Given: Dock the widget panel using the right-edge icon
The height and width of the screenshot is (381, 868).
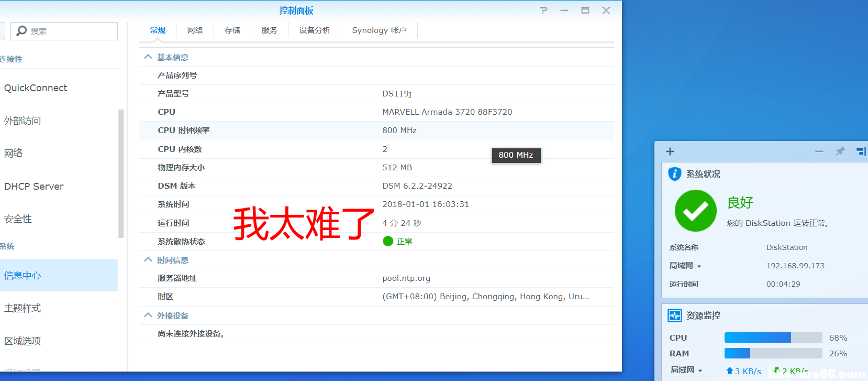Looking at the screenshot, I should point(861,151).
